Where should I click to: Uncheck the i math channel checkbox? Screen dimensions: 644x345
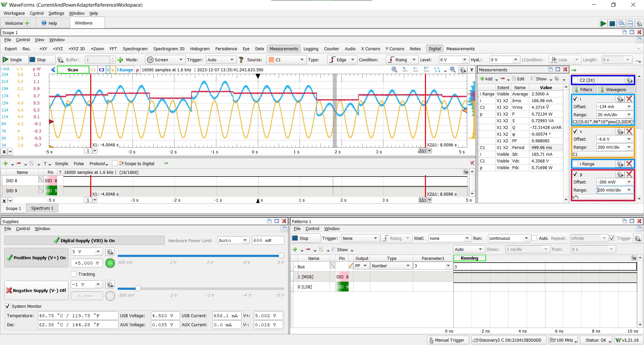[x=576, y=99]
